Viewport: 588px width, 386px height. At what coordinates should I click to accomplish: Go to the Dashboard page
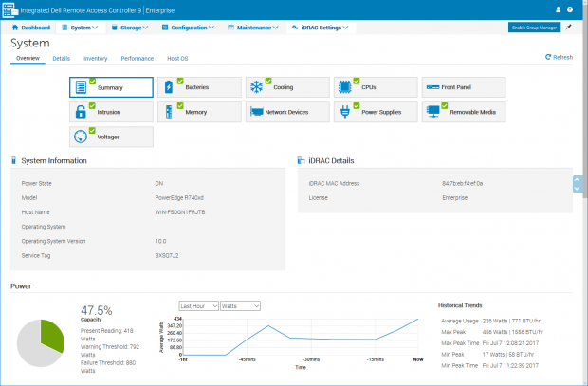(32, 28)
